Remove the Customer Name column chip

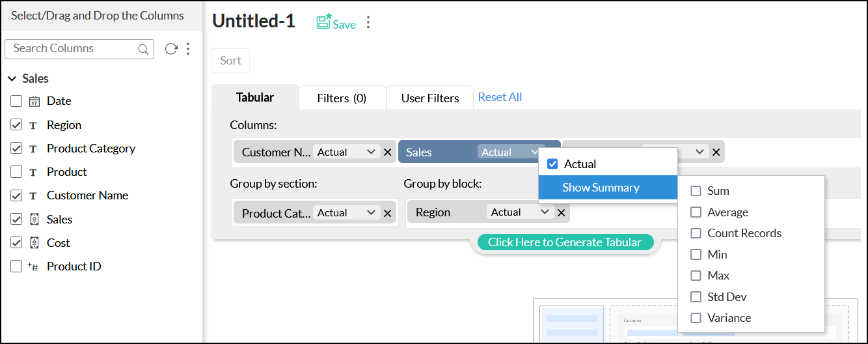pyautogui.click(x=388, y=152)
